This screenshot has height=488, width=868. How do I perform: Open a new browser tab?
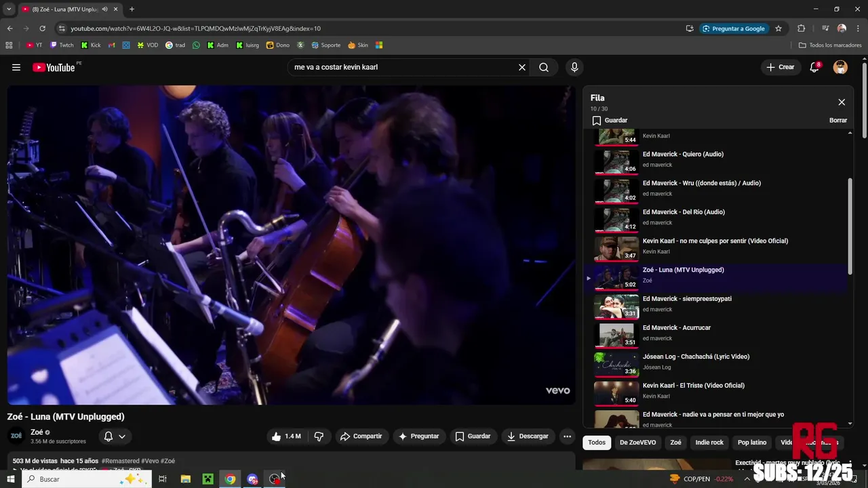132,9
